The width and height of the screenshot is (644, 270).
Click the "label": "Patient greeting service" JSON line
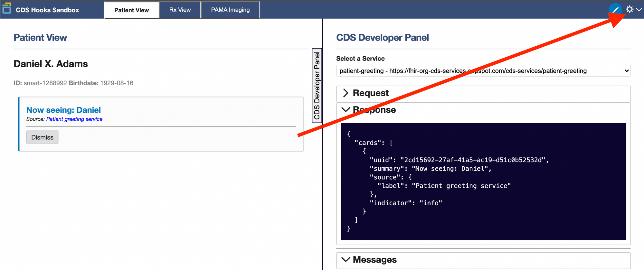(x=444, y=186)
